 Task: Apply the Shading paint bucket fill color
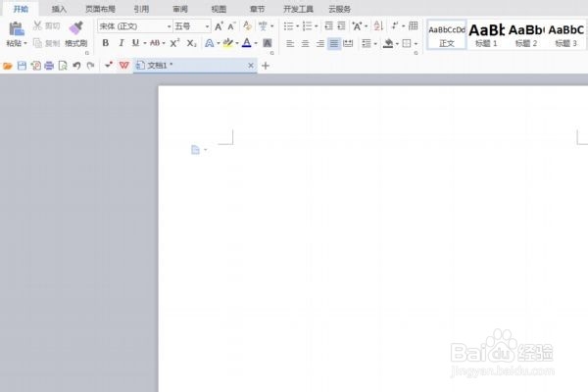[388, 43]
